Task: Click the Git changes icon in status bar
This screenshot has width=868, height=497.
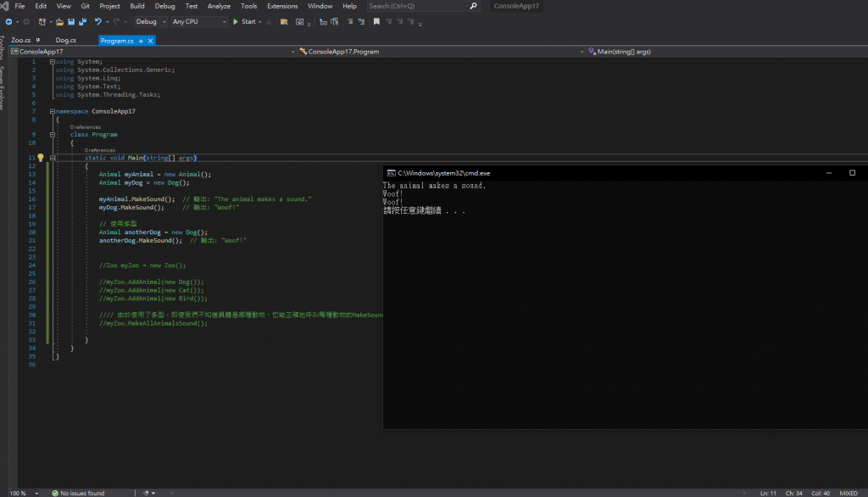Action: 146,493
